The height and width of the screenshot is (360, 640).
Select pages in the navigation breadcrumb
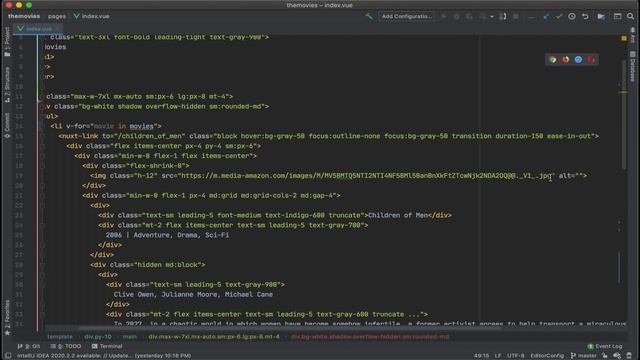pos(57,16)
